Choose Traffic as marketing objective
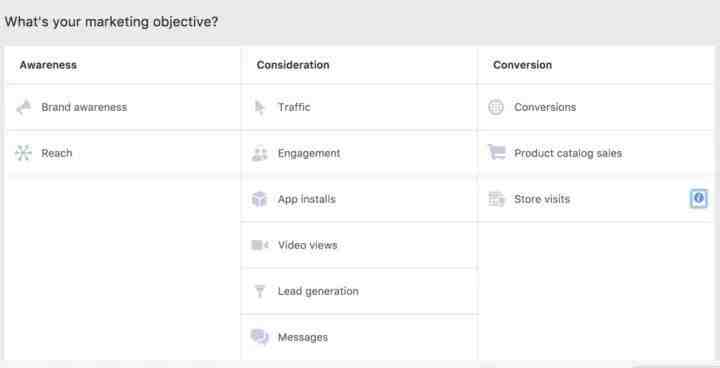The height and width of the screenshot is (368, 720). point(359,108)
